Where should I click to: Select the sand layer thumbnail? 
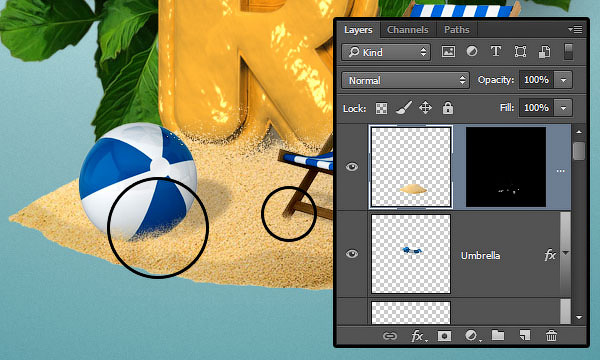click(411, 167)
